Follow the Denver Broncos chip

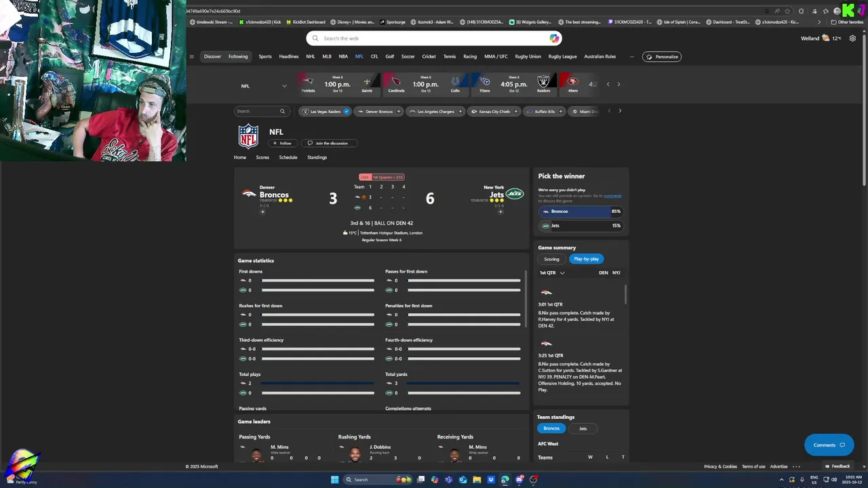point(399,111)
